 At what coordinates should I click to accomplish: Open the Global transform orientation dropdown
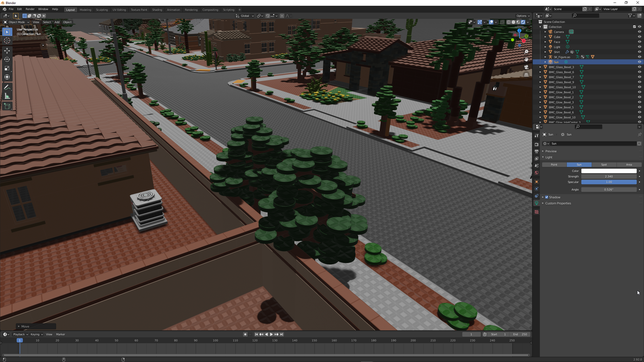pos(245,16)
